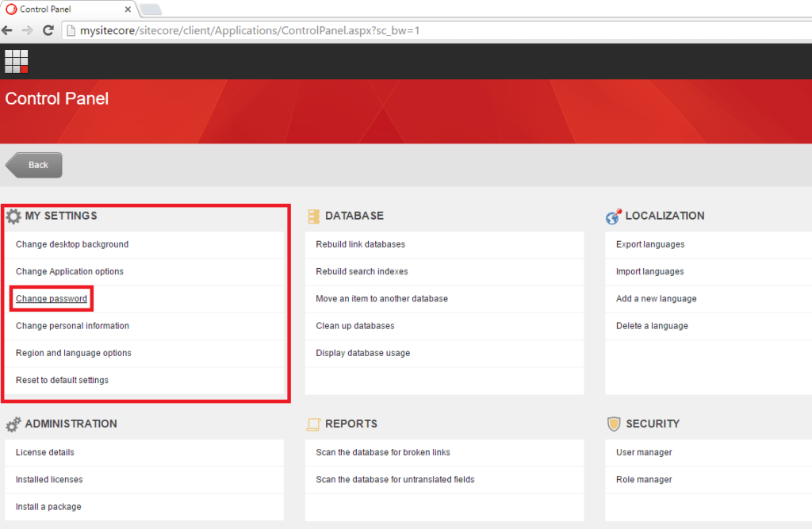Click the ADMINISTRATION heading
812x529 pixels.
[x=71, y=424]
